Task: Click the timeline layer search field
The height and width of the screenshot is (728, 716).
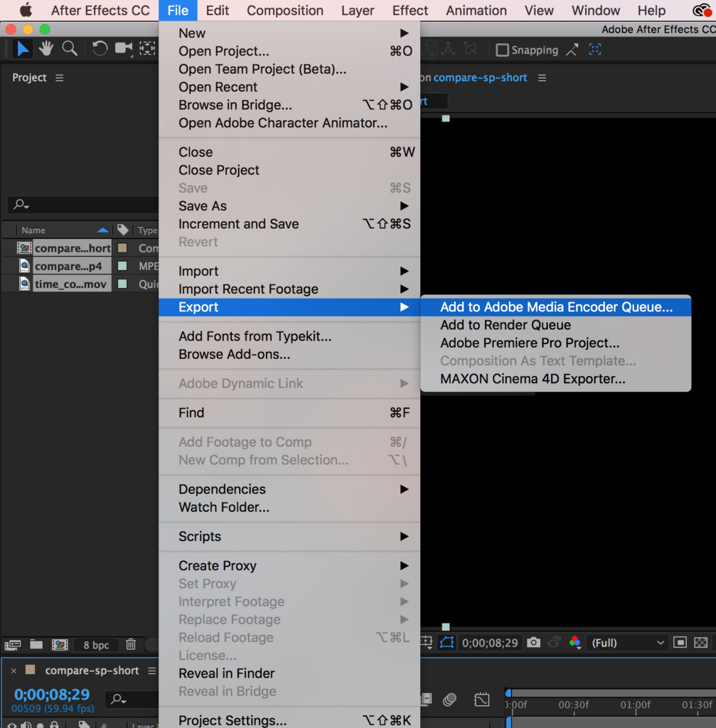Action: 132,700
